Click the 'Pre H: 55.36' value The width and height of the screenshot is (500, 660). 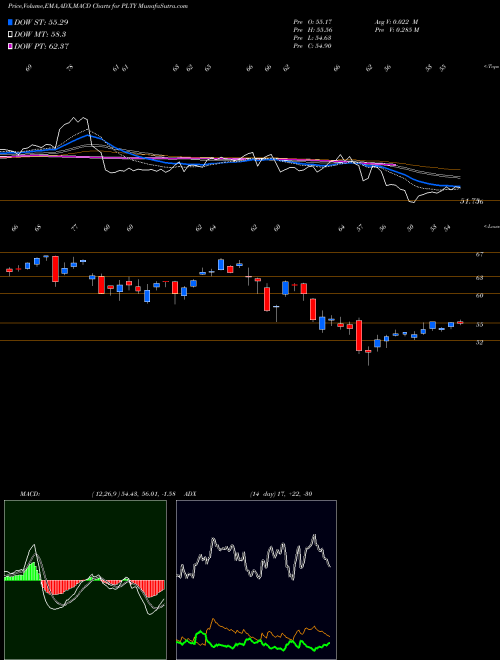pos(313,30)
